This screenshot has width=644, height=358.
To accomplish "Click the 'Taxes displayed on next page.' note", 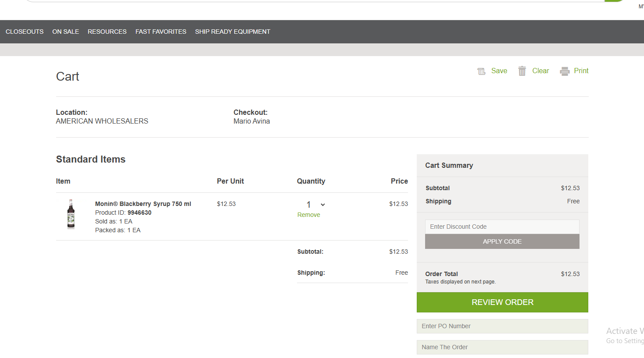I will pyautogui.click(x=461, y=282).
